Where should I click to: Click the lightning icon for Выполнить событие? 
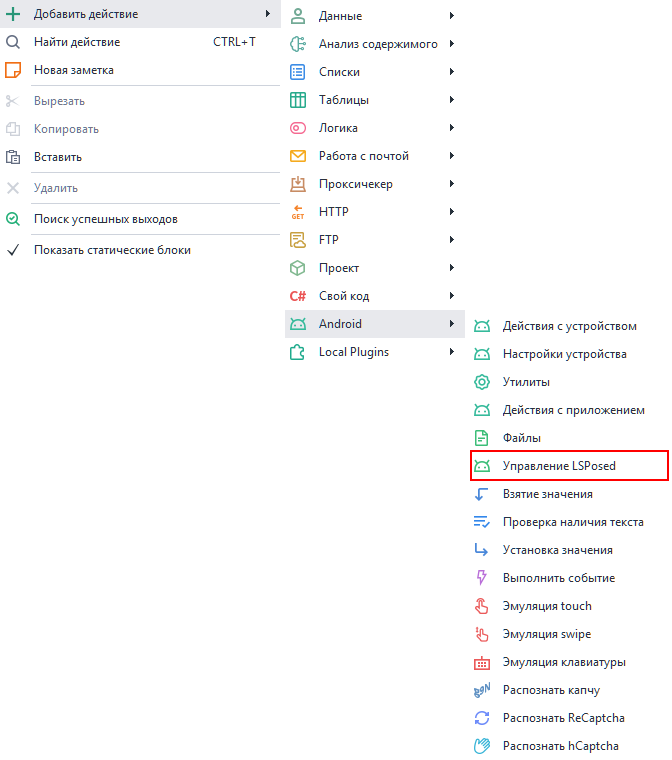tap(481, 578)
